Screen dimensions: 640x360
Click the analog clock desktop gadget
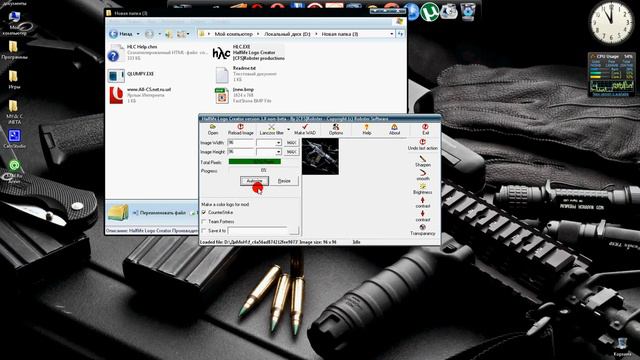tap(611, 22)
